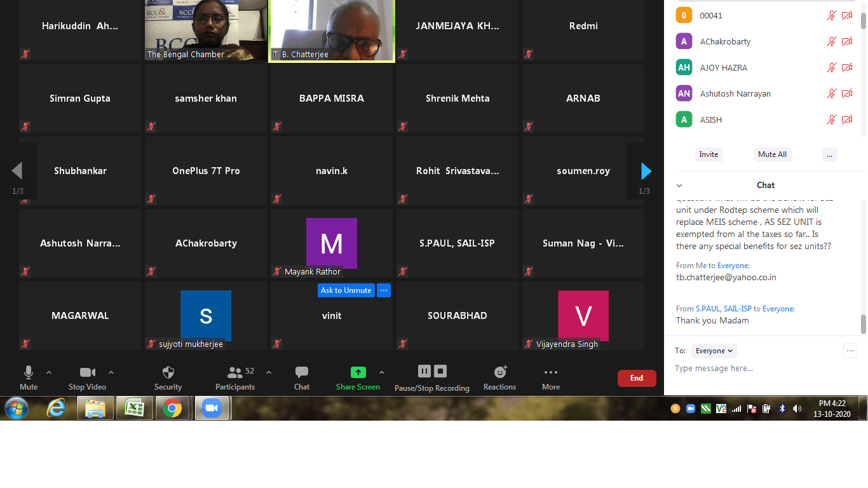Open Security shield options

[x=168, y=372]
